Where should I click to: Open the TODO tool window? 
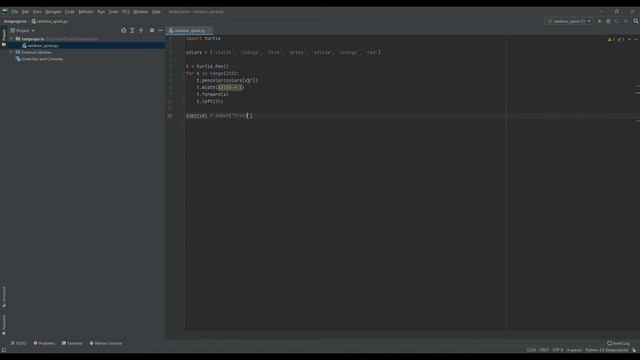[x=19, y=343]
